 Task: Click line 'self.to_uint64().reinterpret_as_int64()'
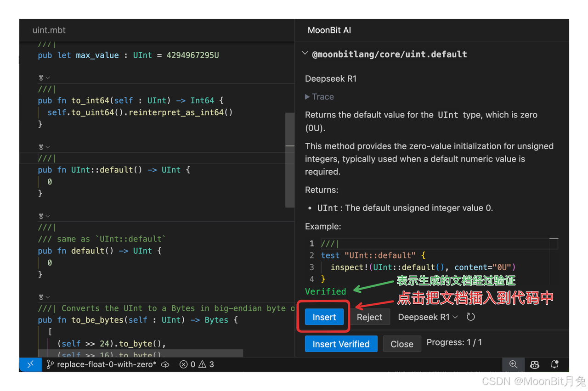click(x=140, y=112)
